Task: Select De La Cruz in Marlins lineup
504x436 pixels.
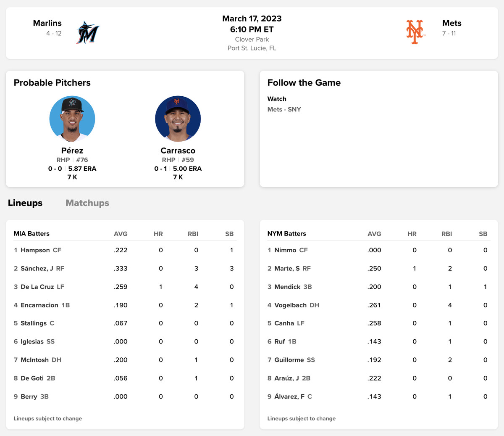Action: coord(37,287)
